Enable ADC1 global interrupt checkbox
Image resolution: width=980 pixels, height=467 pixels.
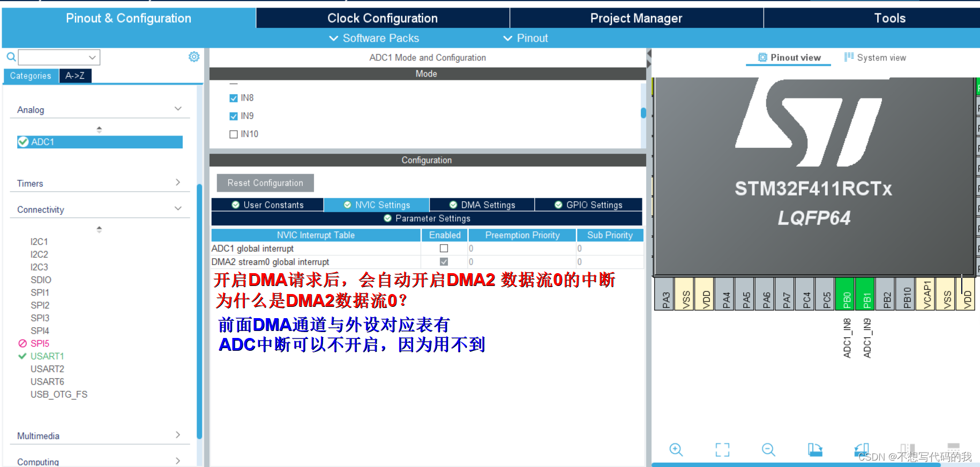444,248
